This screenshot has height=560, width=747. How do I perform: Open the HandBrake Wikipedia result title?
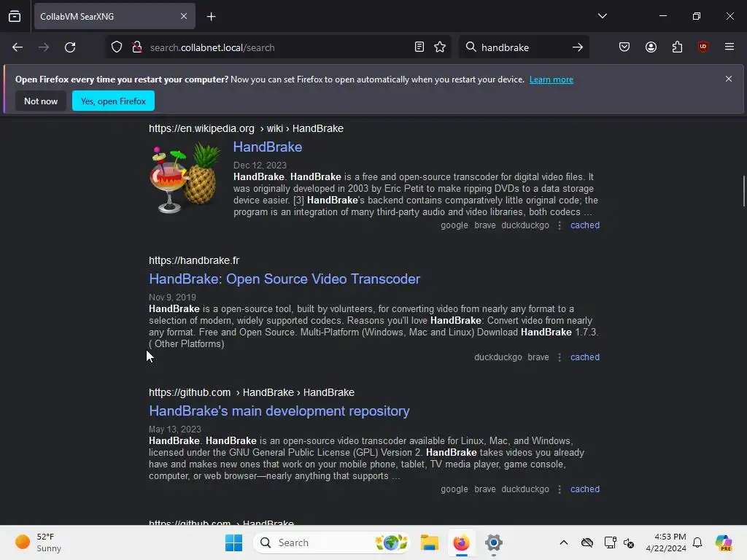coord(268,147)
